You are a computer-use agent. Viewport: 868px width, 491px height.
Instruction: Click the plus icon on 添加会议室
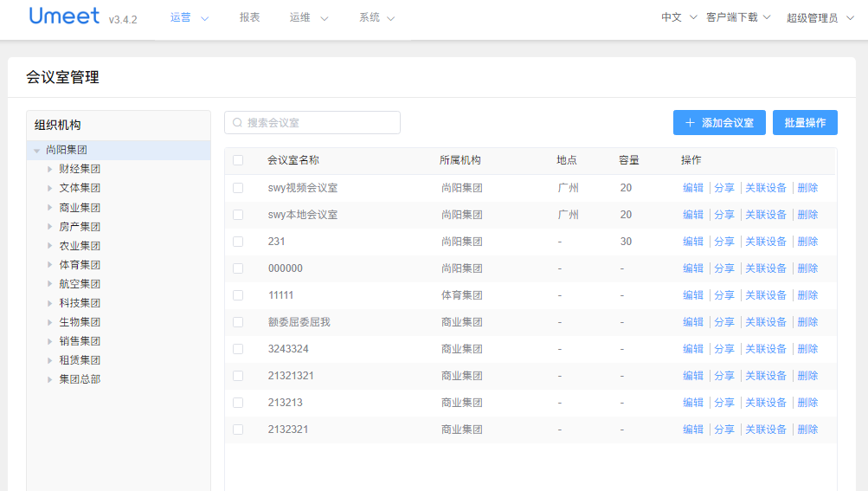tap(690, 123)
